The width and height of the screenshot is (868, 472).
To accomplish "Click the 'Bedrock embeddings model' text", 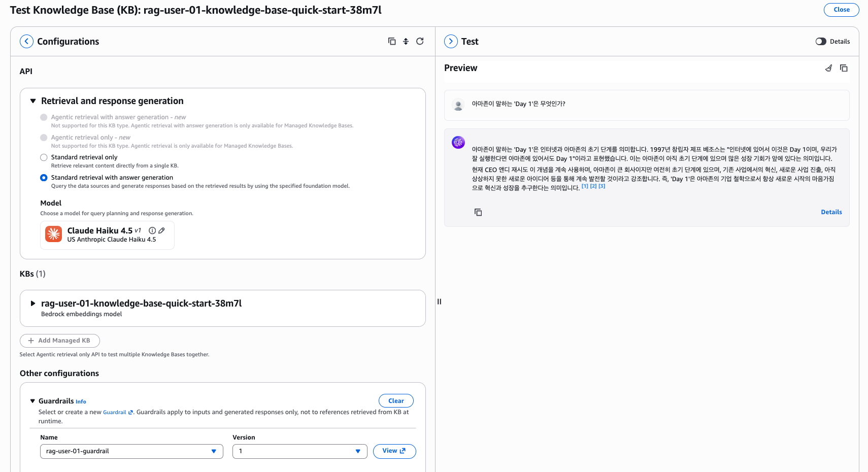I will point(82,314).
